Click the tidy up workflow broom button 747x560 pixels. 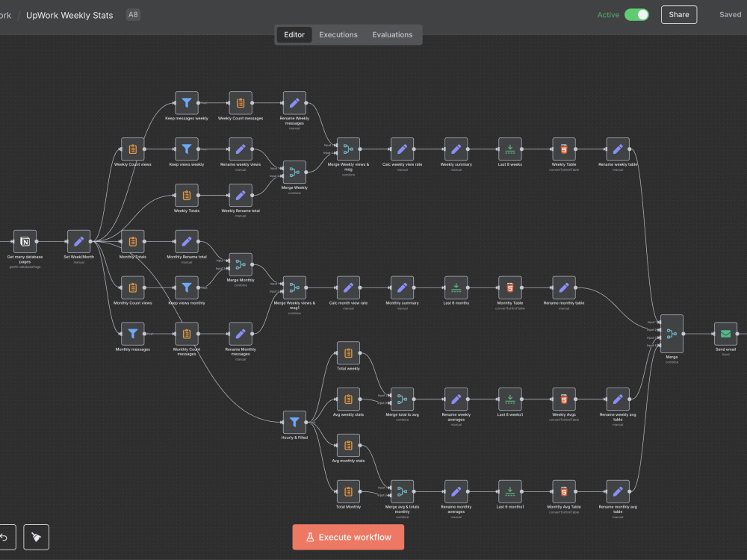coord(36,537)
